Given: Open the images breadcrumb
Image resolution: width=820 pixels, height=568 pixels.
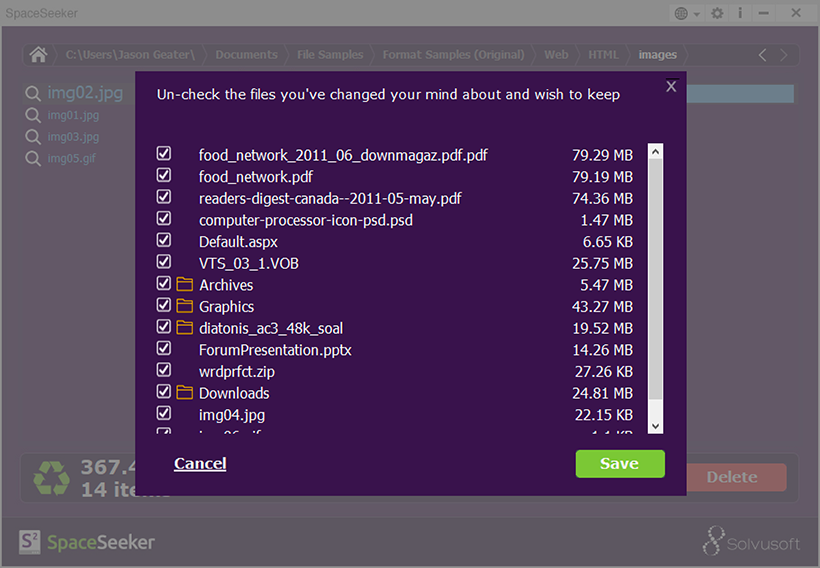Looking at the screenshot, I should [x=657, y=54].
